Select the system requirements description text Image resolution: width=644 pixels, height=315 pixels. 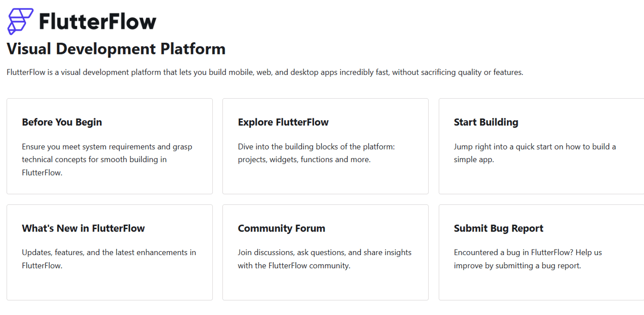tap(107, 159)
